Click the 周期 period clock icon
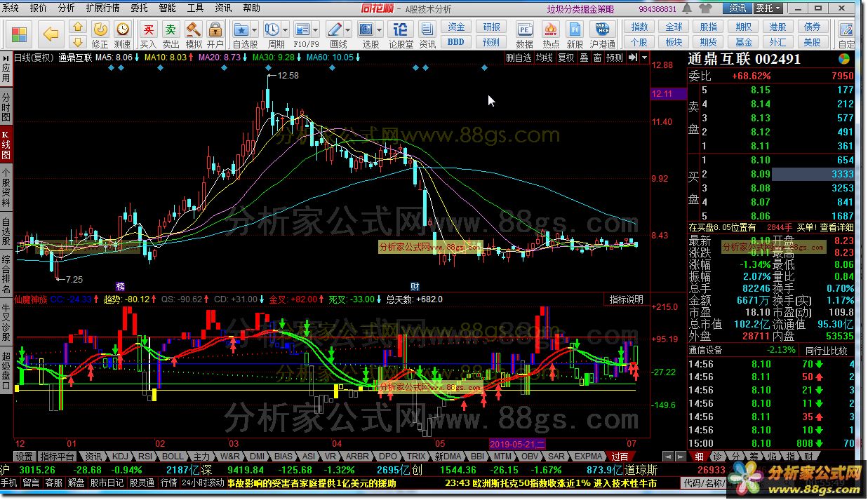The image size is (868, 500). [272, 29]
